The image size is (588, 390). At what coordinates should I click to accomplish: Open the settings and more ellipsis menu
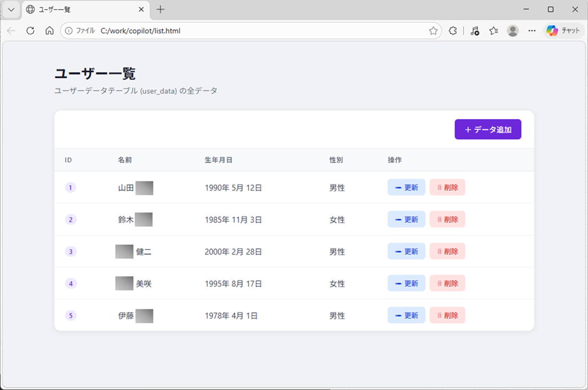click(531, 31)
